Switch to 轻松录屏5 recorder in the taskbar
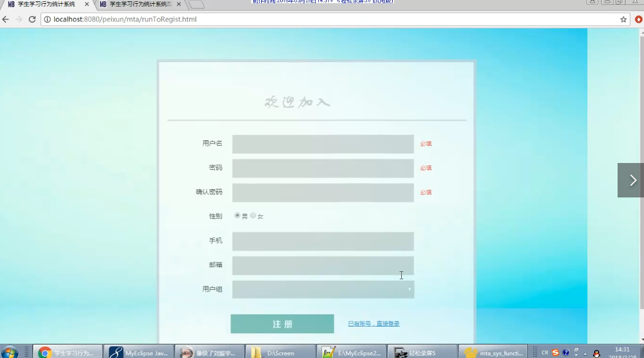Viewport: 644px width, 358px height. (x=422, y=352)
